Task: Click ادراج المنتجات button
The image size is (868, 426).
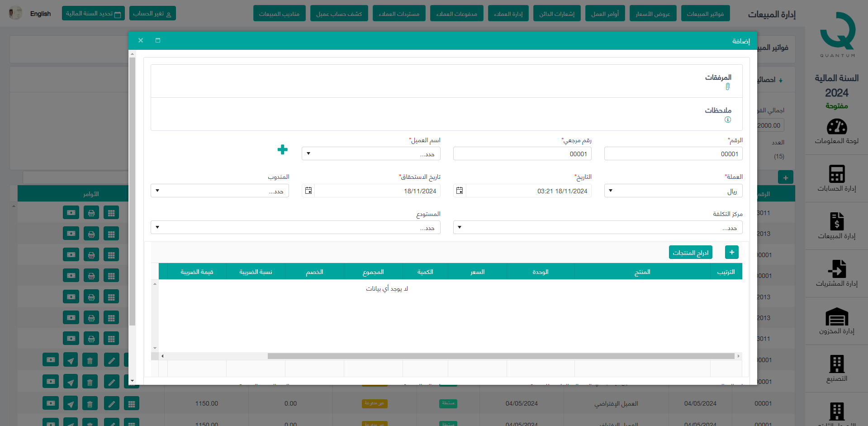Action: tap(690, 253)
